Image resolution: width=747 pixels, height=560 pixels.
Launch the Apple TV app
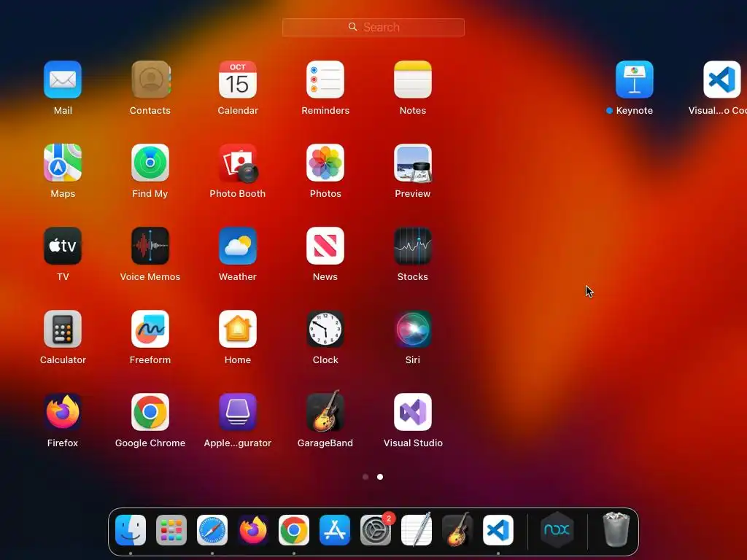[x=63, y=246]
